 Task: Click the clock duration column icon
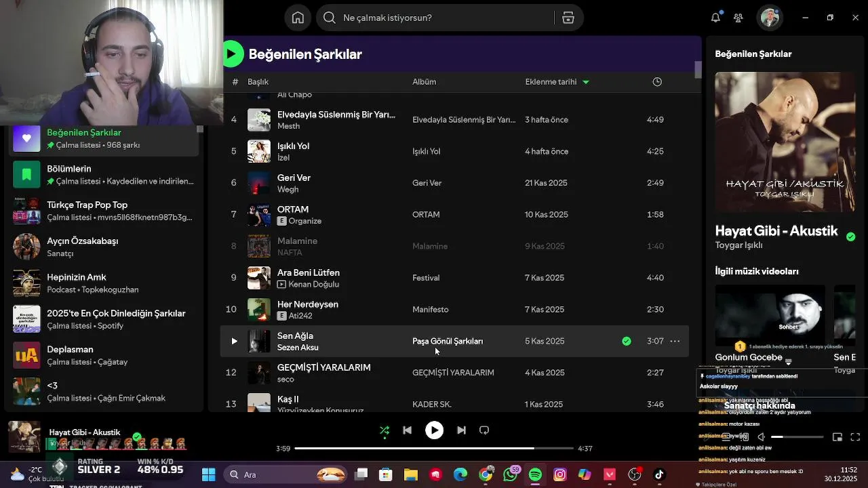(x=657, y=81)
